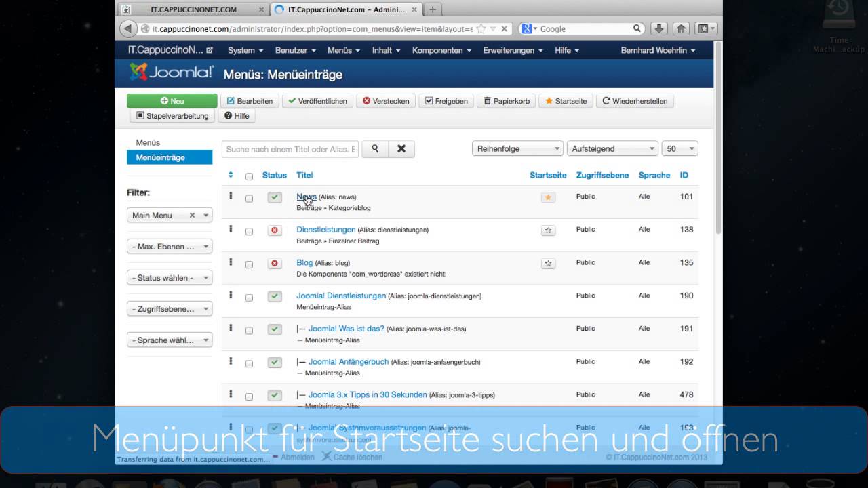This screenshot has width=868, height=488.
Task: Open the System menu
Action: (245, 50)
